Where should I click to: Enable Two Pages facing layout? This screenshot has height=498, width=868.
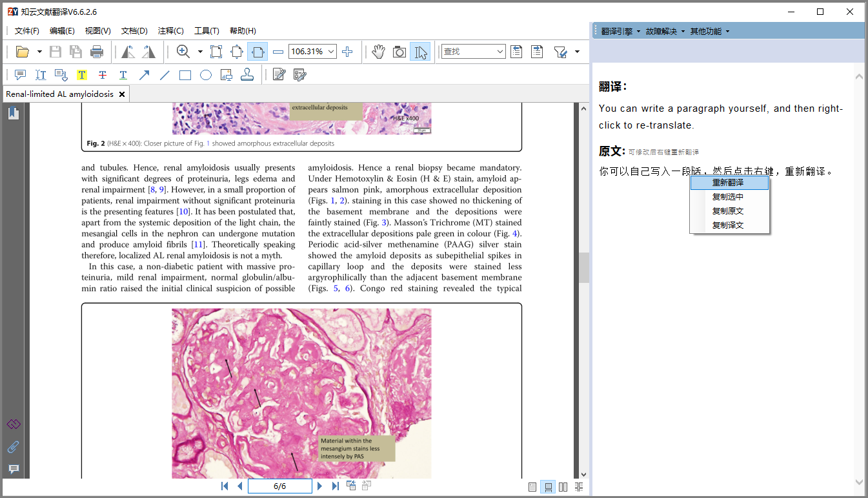(x=563, y=487)
